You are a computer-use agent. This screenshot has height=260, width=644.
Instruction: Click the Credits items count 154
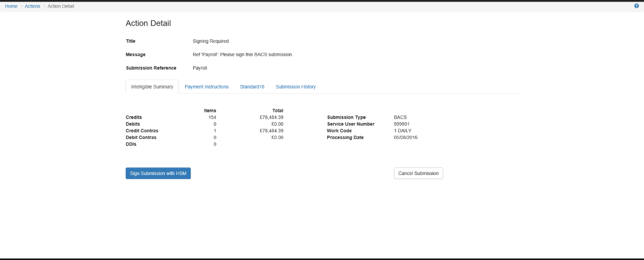(x=212, y=118)
